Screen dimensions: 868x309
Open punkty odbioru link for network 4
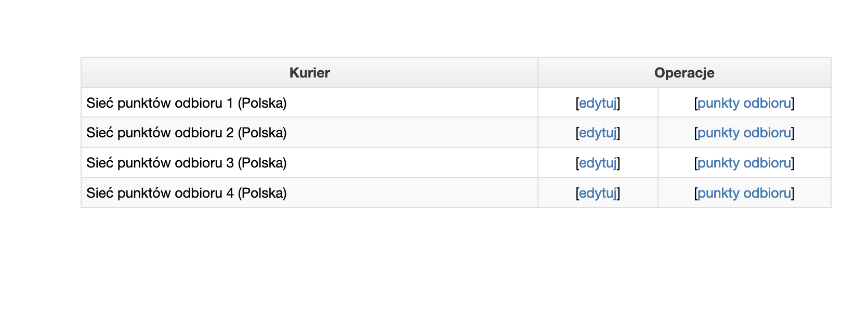pyautogui.click(x=744, y=193)
